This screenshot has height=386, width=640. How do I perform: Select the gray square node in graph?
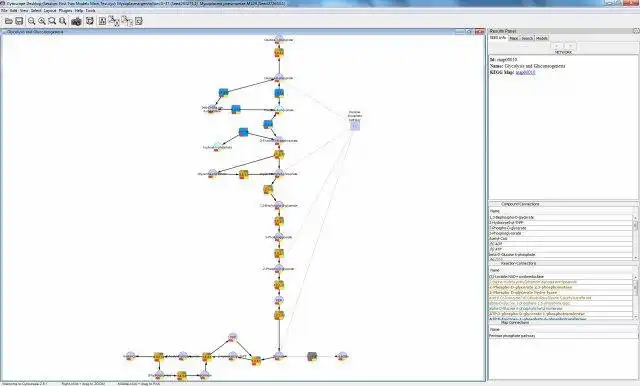click(x=312, y=357)
